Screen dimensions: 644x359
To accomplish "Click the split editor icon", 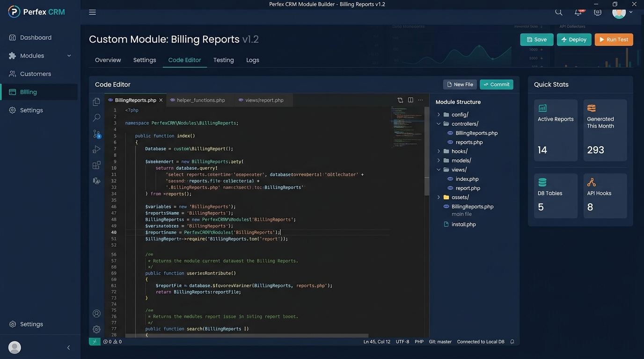I will (410, 100).
